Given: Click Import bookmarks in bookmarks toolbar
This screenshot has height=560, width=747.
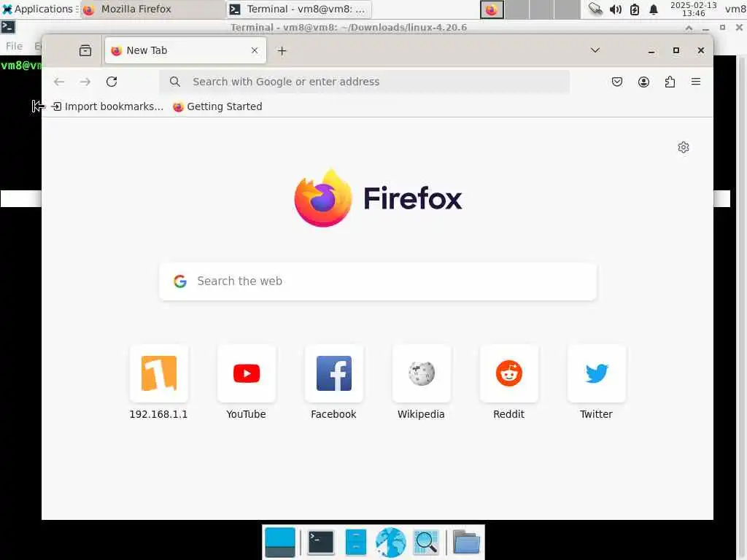Looking at the screenshot, I should pyautogui.click(x=107, y=106).
